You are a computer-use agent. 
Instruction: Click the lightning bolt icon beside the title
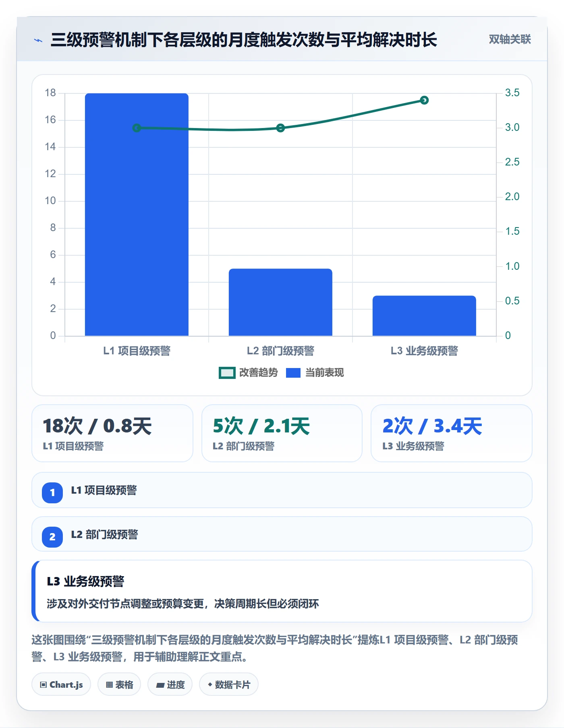(x=38, y=40)
